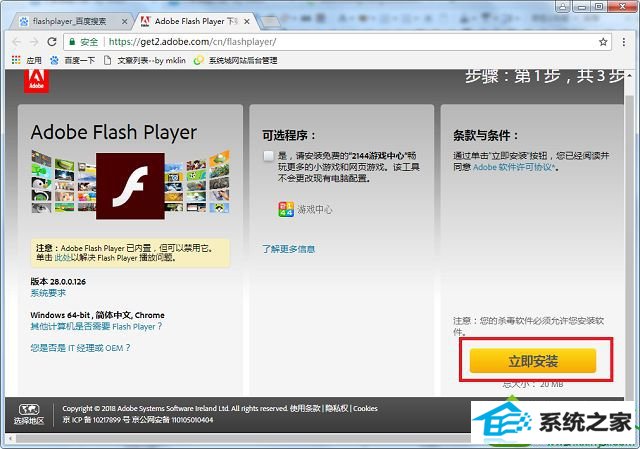This screenshot has height=449, width=640.
Task: Click the 版本 28.0.0.126 text
Action: (58, 281)
